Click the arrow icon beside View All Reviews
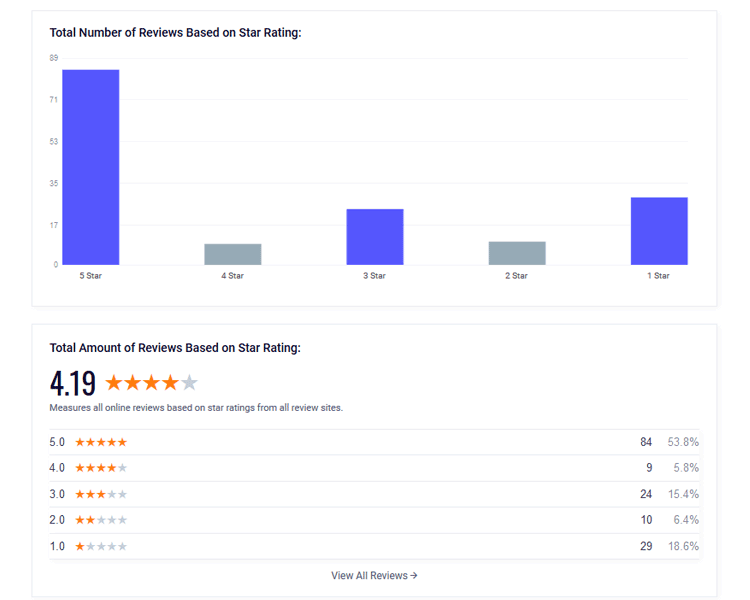This screenshot has width=750, height=600. (414, 576)
